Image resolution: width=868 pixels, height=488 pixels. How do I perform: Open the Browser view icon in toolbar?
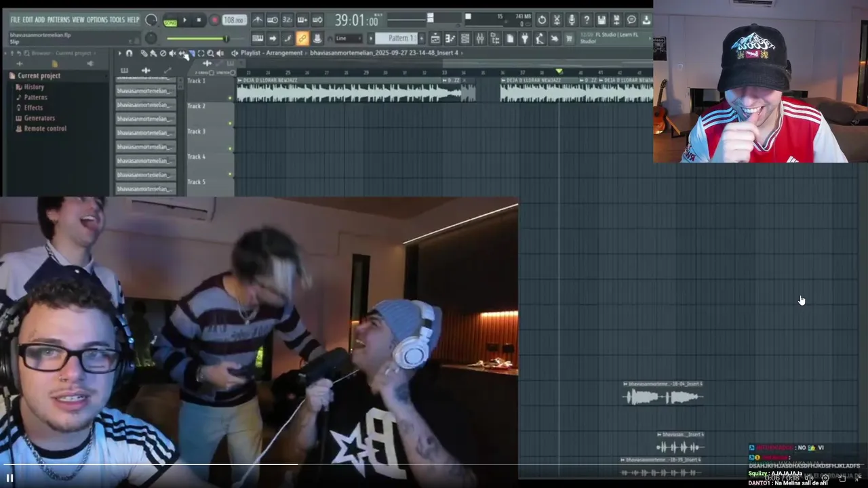494,39
